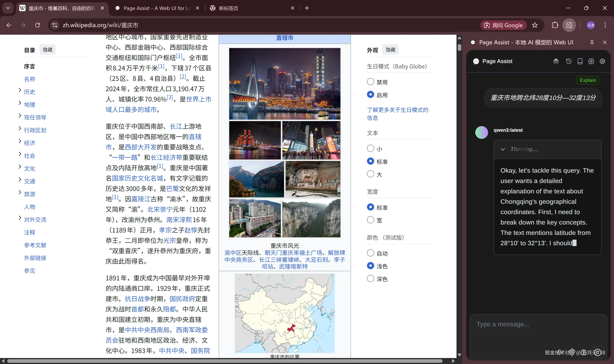Expand the 行政区划 contents section
The width and height of the screenshot is (614, 364).
pyautogui.click(x=20, y=129)
